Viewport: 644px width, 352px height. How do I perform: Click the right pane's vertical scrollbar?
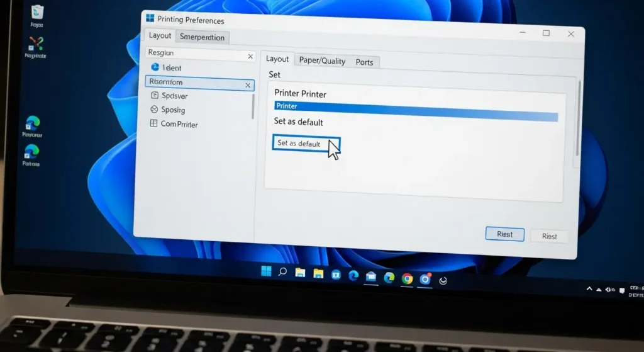[x=579, y=119]
